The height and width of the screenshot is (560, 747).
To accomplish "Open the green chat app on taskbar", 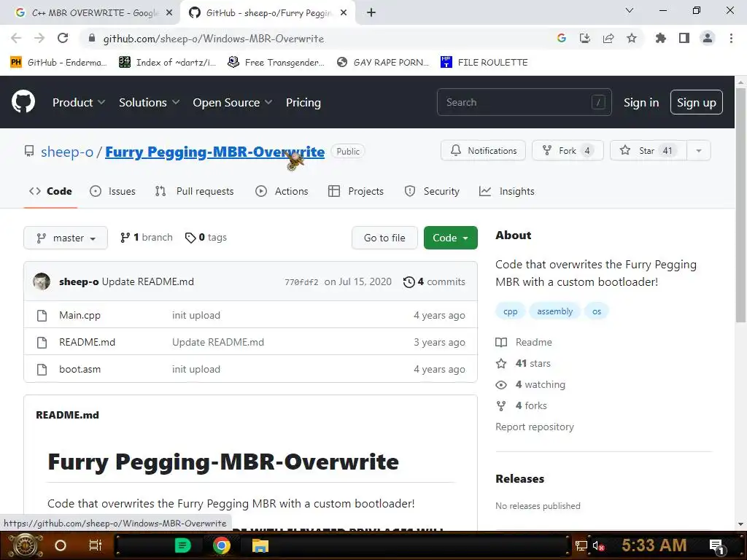I will click(x=183, y=545).
